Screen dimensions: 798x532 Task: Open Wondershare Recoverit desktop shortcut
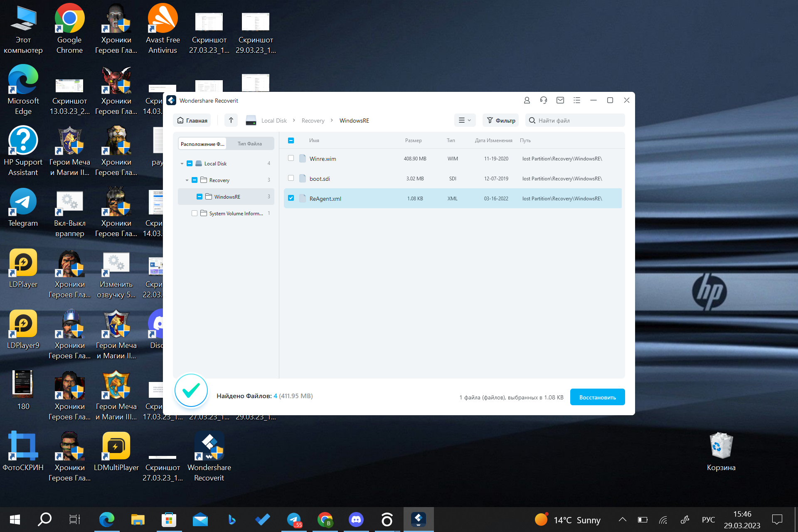click(209, 457)
